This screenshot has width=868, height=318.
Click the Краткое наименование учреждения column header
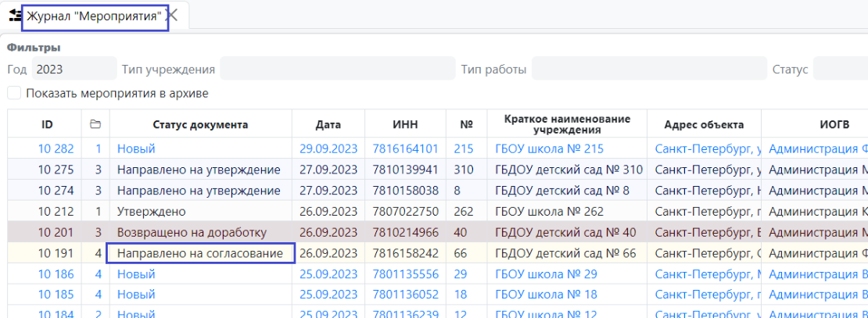point(569,125)
